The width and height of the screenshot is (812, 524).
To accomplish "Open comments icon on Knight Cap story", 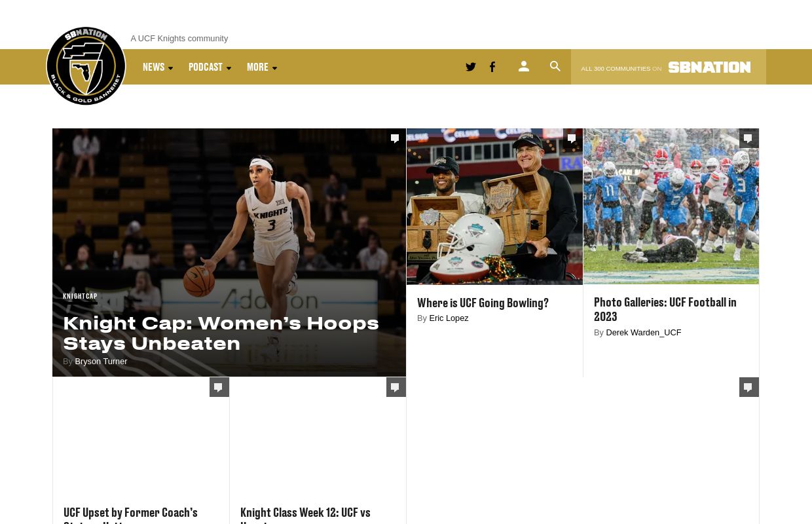I will coord(395,138).
